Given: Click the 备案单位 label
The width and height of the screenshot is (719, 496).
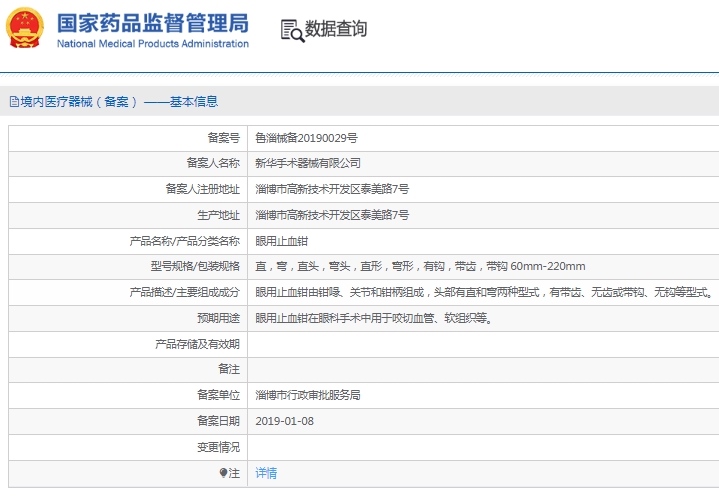Looking at the screenshot, I should [x=218, y=395].
